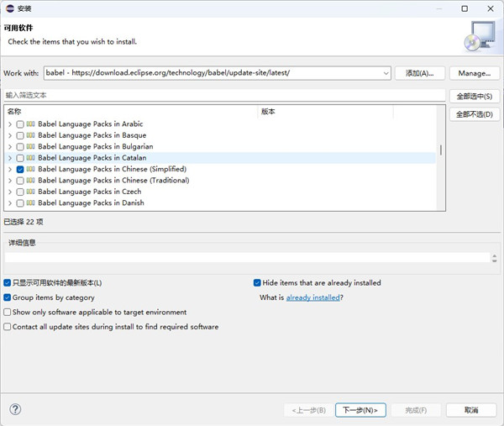Expand the Arabic language packs tree node

coord(10,124)
